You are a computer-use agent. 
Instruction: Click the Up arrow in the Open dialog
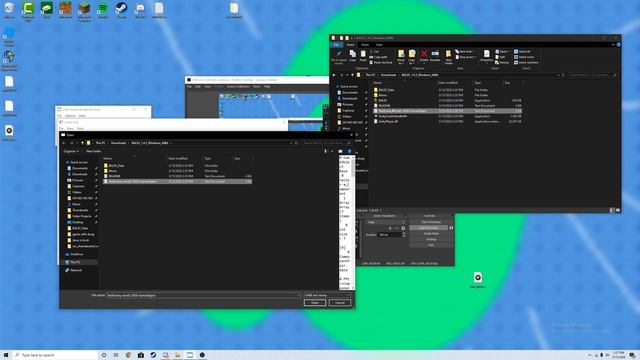pos(82,143)
